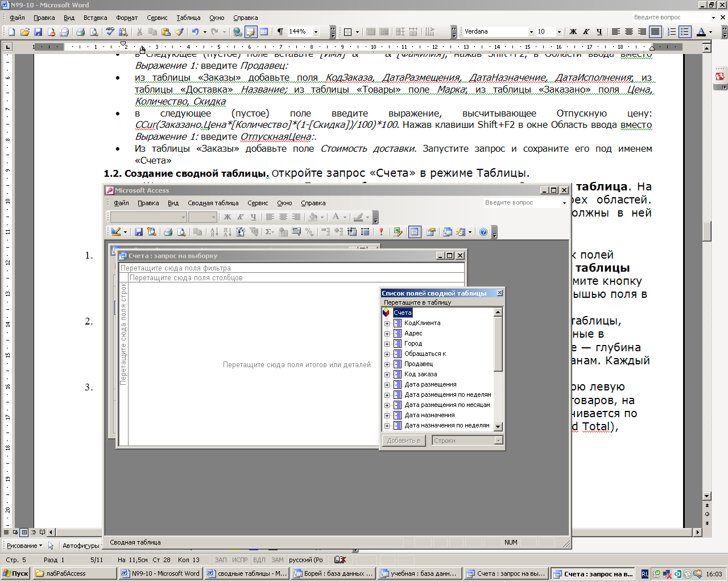Click Word font color button (A)
The width and height of the screenshot is (728, 582).
click(701, 32)
